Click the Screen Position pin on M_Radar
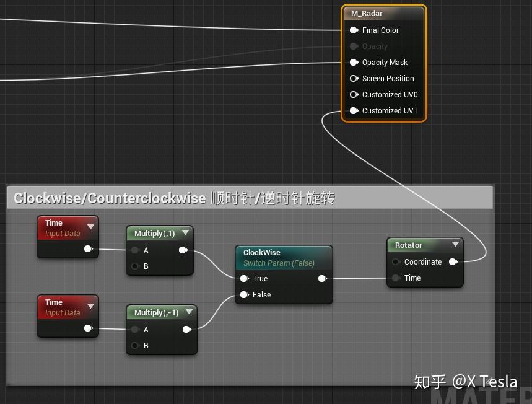 pyautogui.click(x=354, y=78)
